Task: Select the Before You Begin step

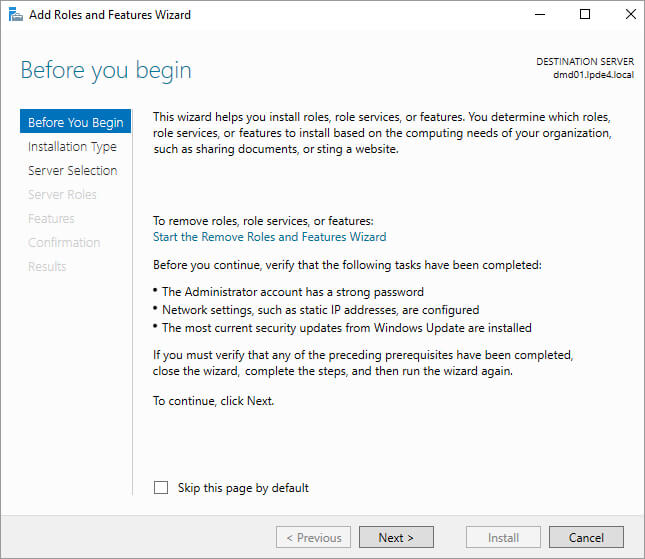Action: click(x=76, y=122)
